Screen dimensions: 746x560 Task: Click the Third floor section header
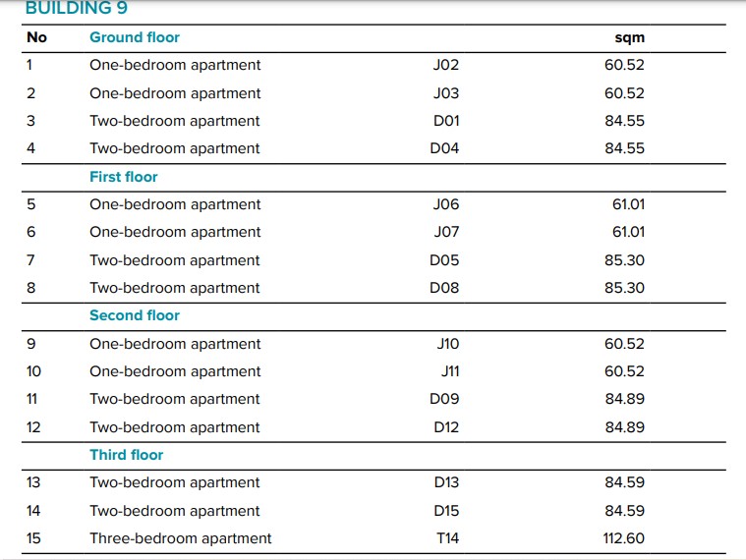pyautogui.click(x=127, y=455)
